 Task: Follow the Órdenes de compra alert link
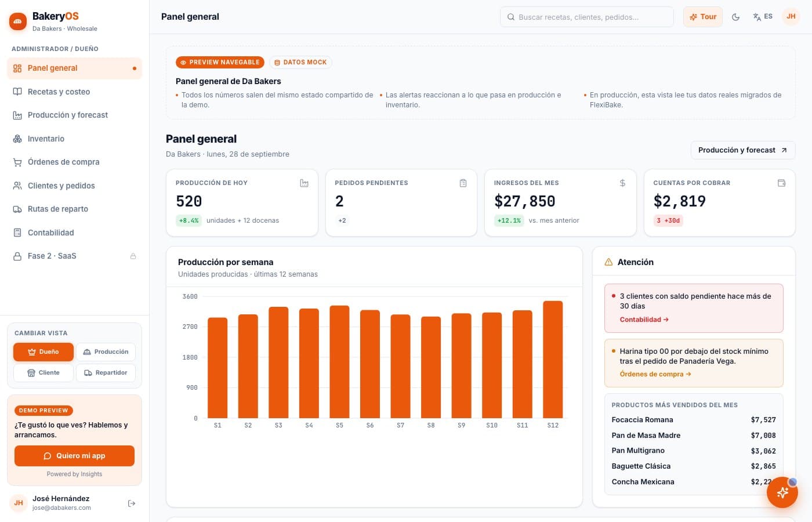[655, 374]
